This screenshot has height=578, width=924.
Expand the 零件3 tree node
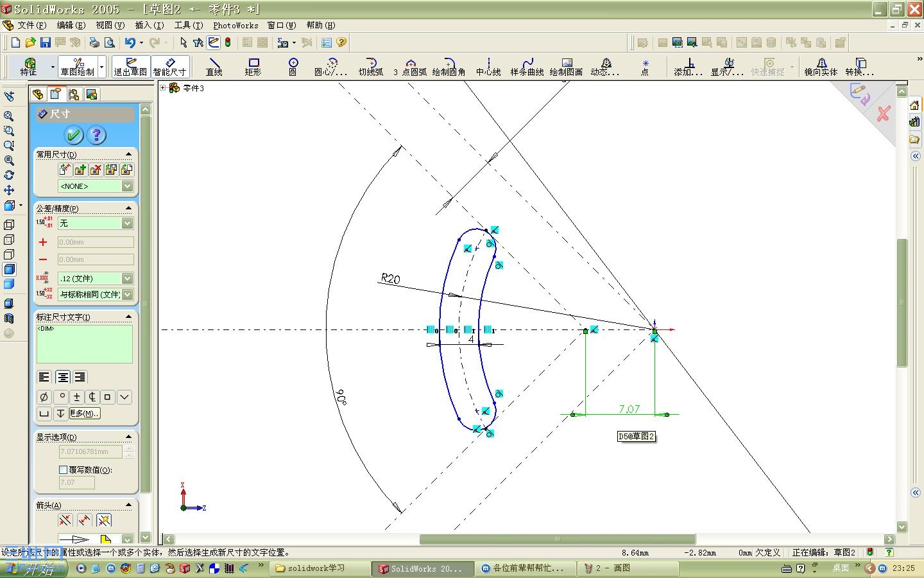(163, 88)
